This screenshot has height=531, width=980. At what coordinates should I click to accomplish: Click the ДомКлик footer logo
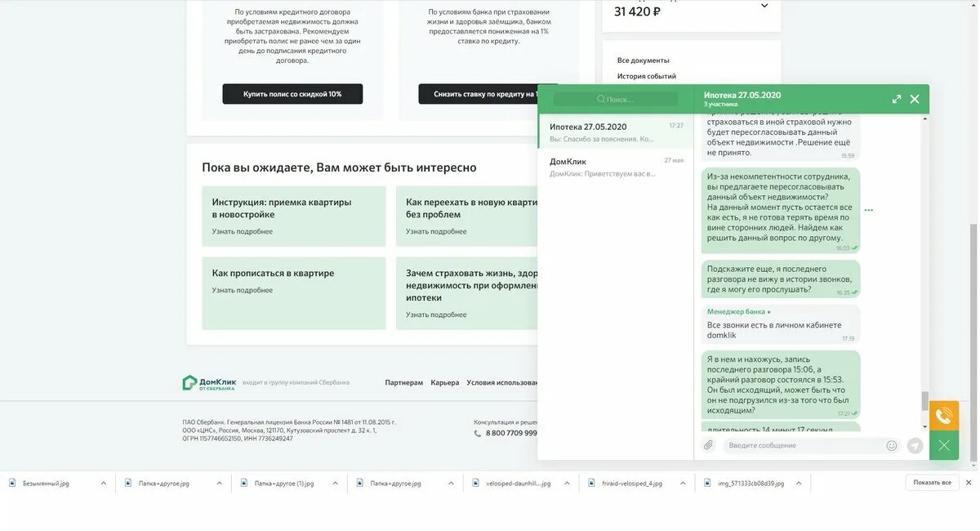tap(209, 382)
